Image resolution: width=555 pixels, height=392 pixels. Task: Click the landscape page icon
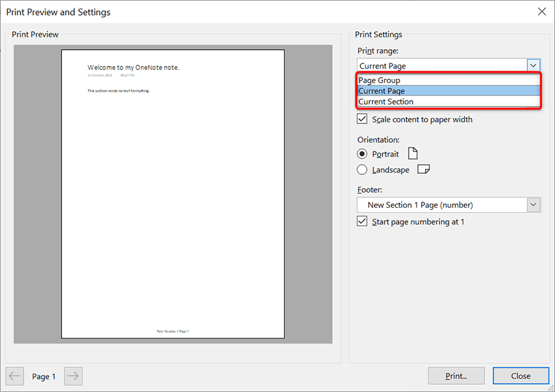(x=424, y=169)
